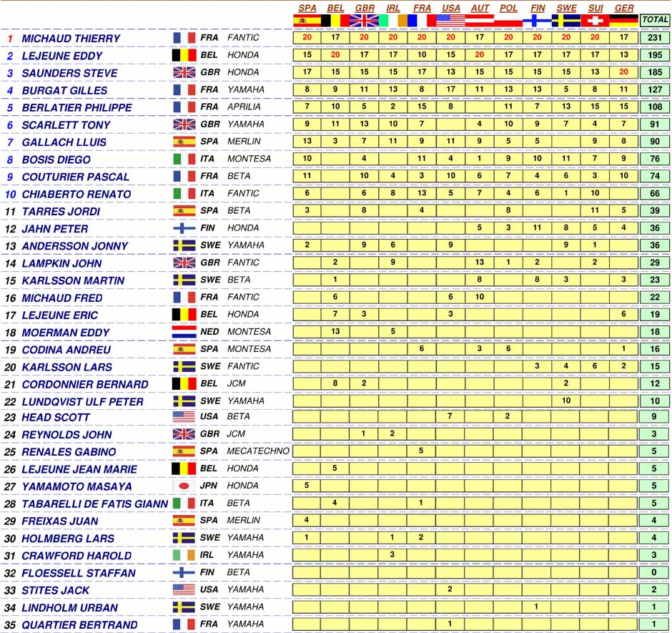The width and height of the screenshot is (672, 633).
Task: Select rider name SCARLETT TONY
Action: click(x=66, y=125)
